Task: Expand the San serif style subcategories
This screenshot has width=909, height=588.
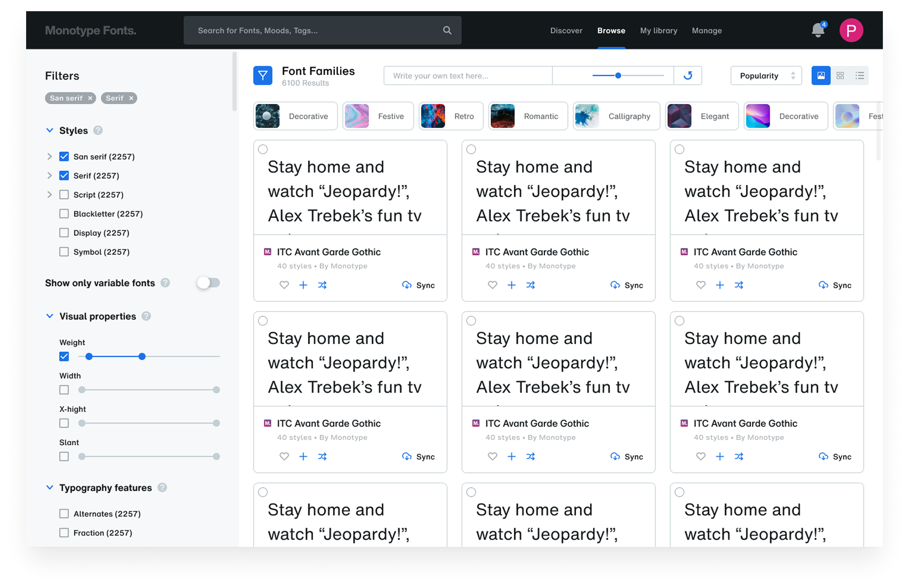Action: tap(49, 156)
